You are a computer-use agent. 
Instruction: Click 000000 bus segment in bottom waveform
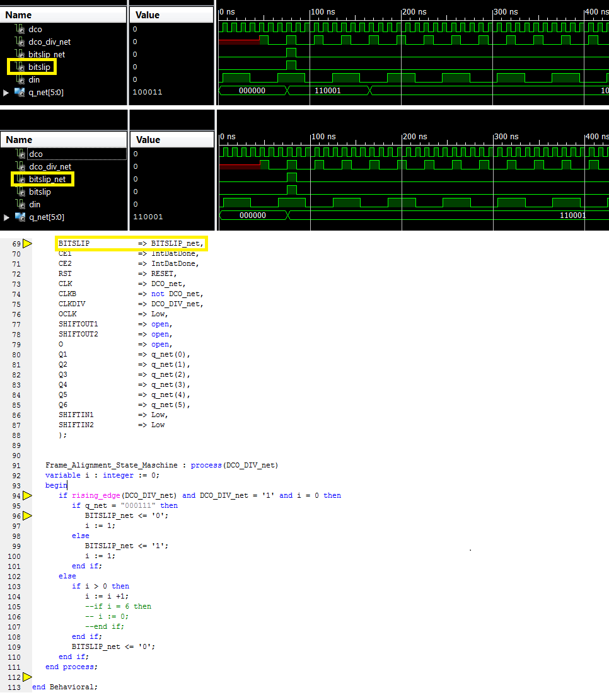click(253, 215)
